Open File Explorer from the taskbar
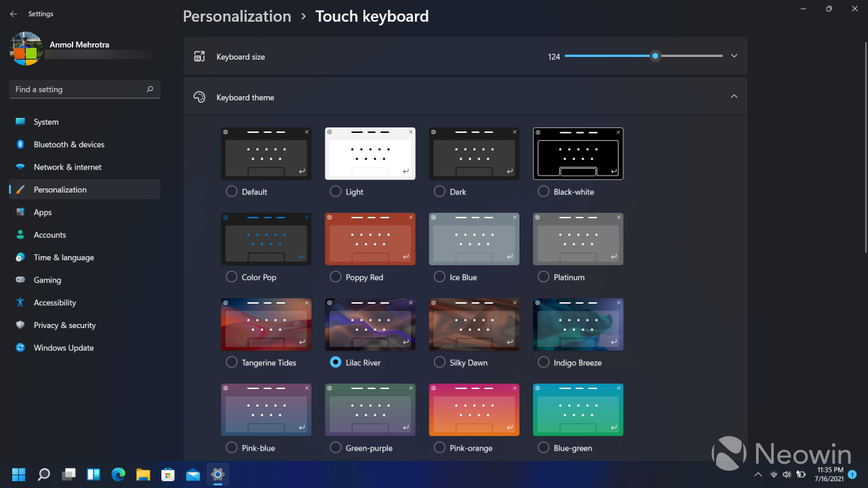Image resolution: width=868 pixels, height=488 pixels. tap(143, 474)
